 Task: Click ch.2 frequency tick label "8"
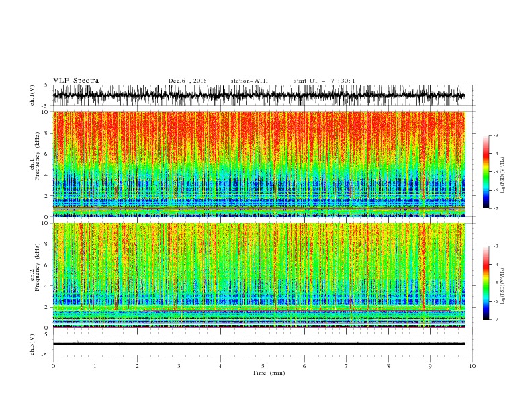[47, 244]
